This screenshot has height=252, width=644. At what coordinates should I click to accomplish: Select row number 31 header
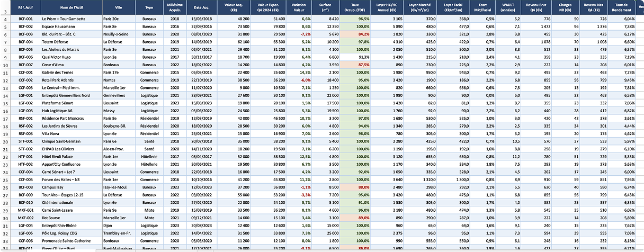[5, 226]
